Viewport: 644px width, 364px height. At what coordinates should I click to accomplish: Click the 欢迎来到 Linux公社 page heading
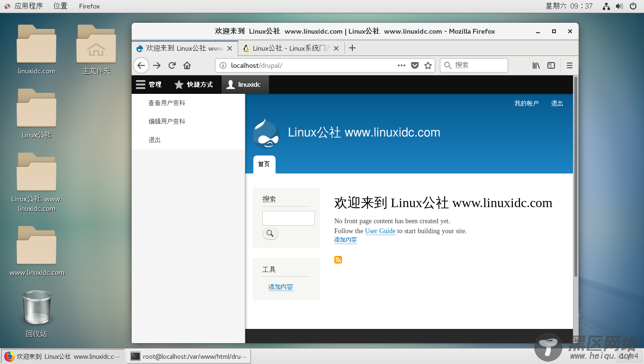click(443, 203)
